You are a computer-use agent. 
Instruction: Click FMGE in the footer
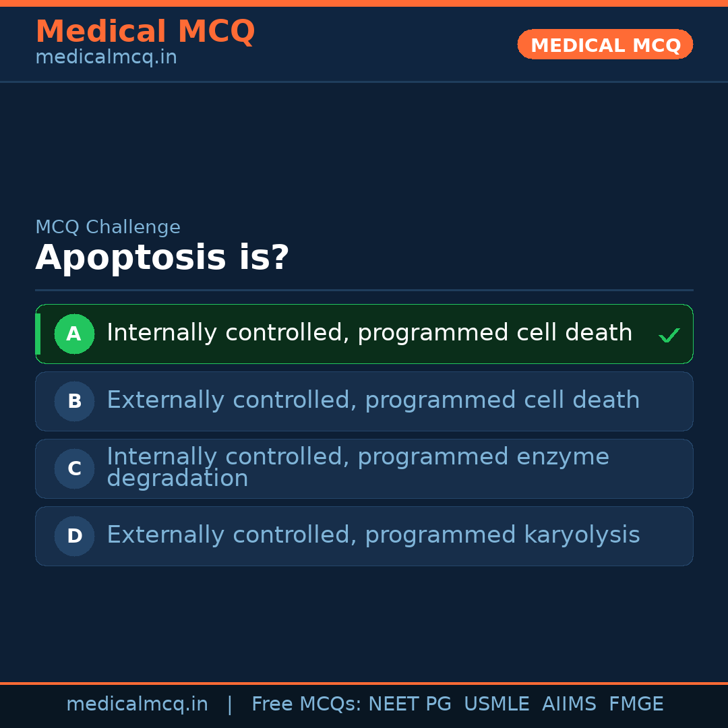tap(636, 704)
